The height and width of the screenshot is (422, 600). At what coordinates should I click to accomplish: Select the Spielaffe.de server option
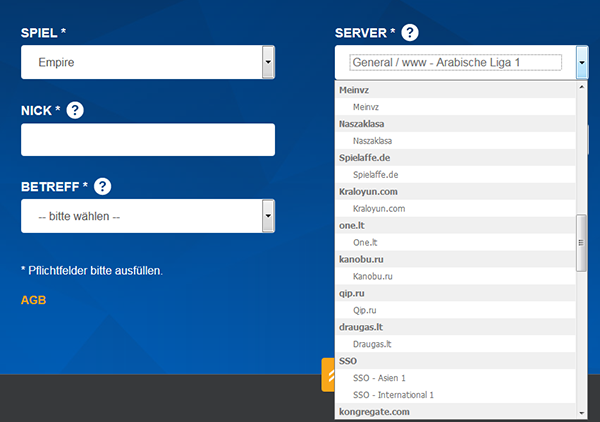point(455,174)
